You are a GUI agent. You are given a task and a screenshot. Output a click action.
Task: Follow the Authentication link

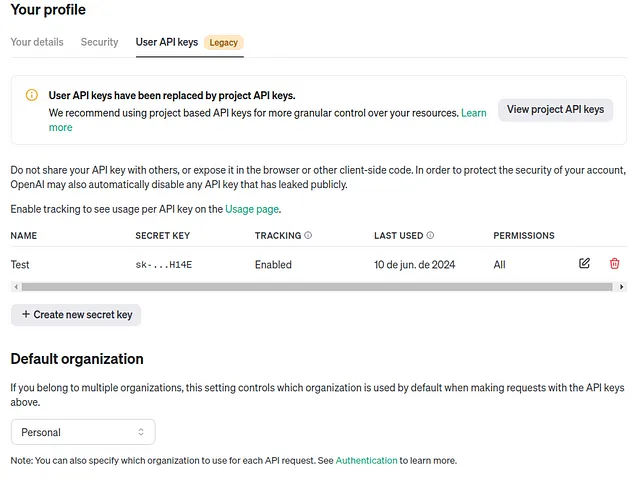366,461
